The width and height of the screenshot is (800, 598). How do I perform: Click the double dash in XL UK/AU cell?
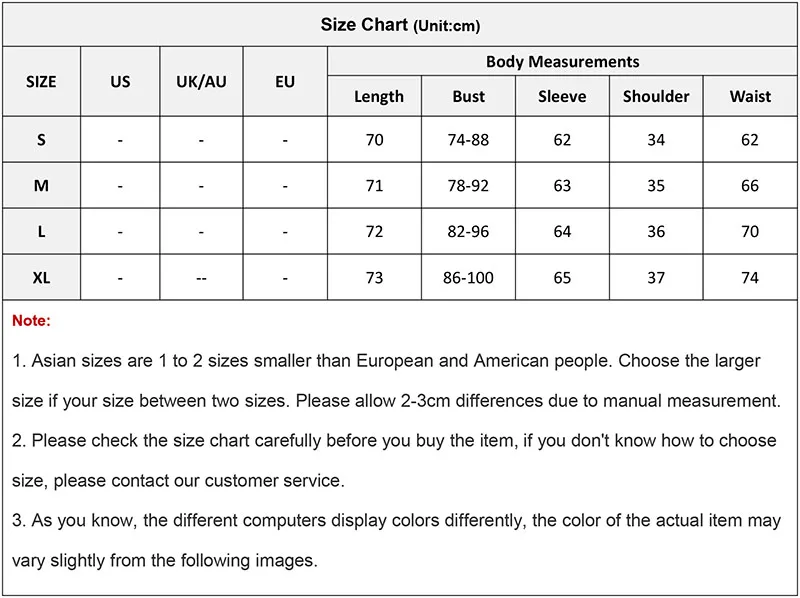(202, 279)
